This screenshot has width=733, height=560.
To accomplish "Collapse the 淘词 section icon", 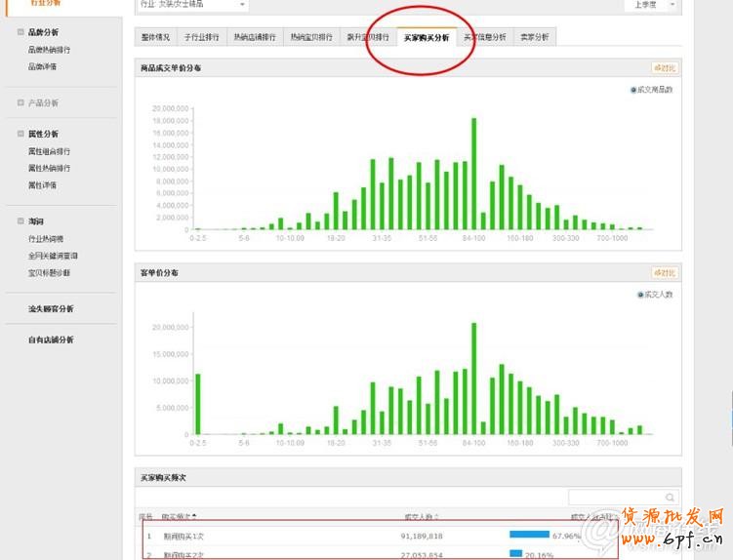I will pyautogui.click(x=20, y=221).
